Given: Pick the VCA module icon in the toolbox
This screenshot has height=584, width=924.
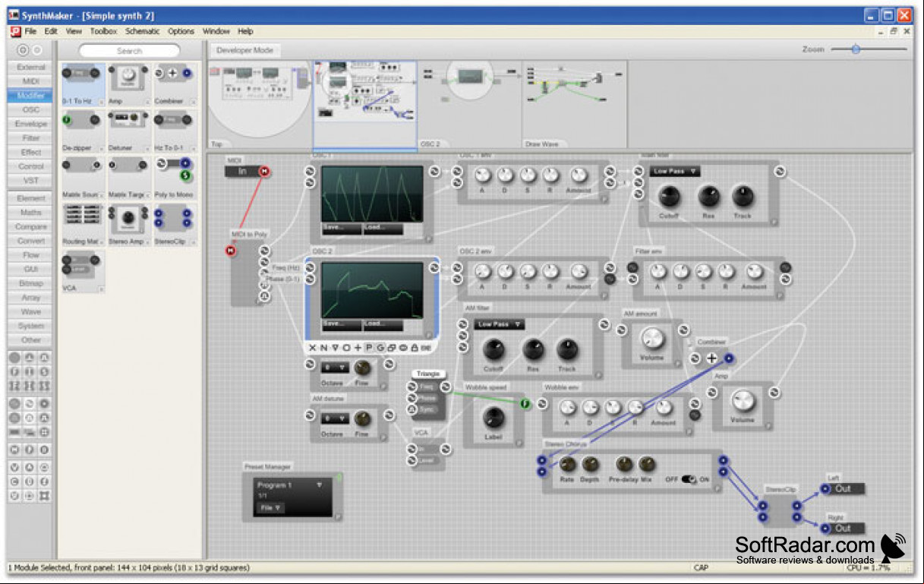Looking at the screenshot, I should coord(81,266).
